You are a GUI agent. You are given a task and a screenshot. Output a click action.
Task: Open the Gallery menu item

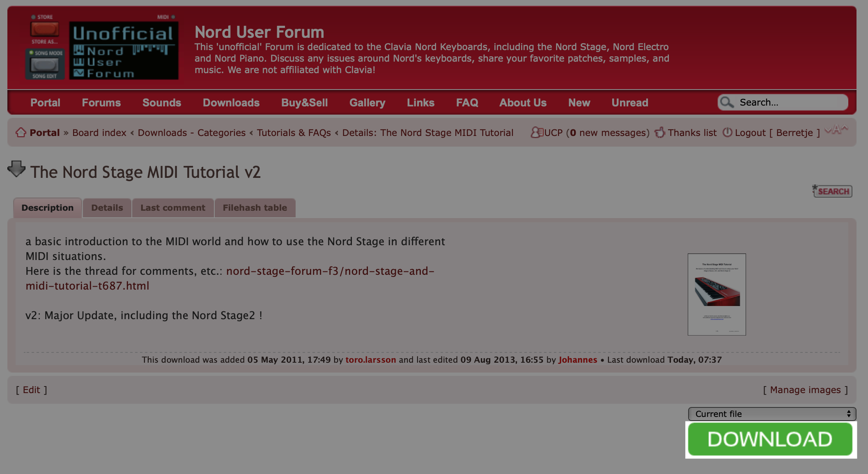[367, 103]
